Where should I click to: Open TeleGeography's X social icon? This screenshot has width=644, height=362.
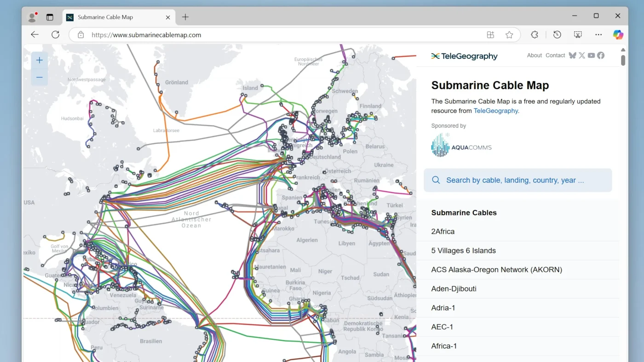pyautogui.click(x=582, y=56)
